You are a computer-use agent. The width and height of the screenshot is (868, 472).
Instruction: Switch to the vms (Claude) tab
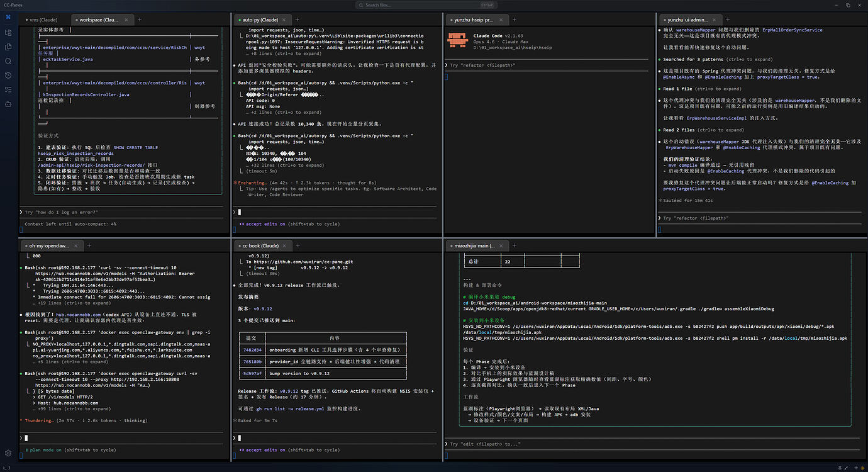[43, 20]
